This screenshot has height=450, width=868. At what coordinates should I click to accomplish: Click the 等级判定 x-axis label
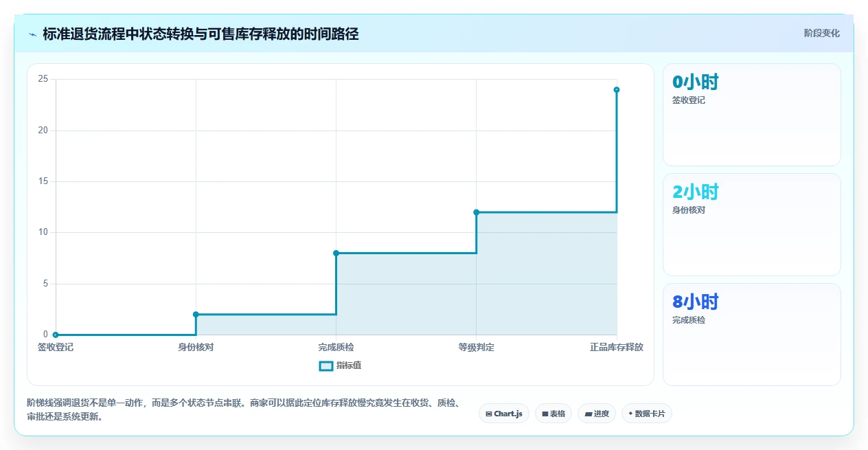(x=477, y=348)
